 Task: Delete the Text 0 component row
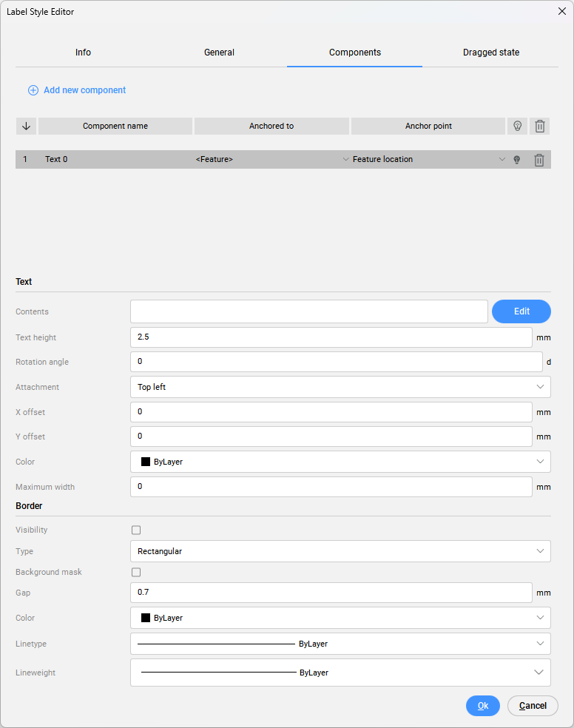coord(539,160)
